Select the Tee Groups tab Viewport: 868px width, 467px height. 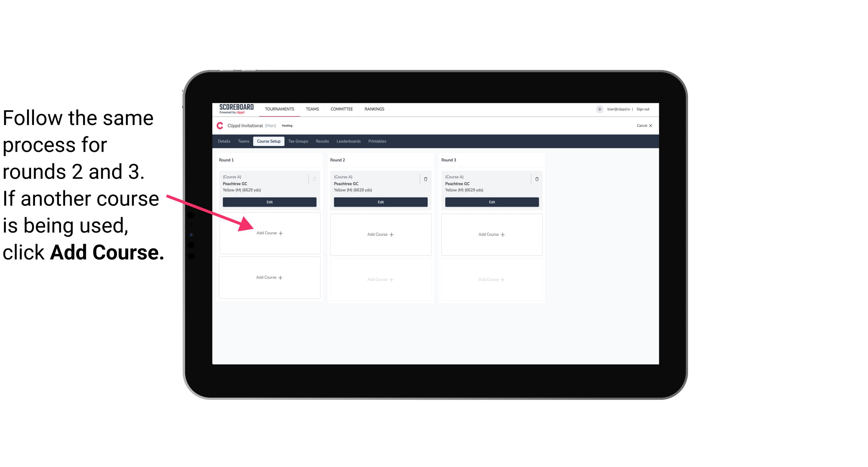tap(298, 141)
